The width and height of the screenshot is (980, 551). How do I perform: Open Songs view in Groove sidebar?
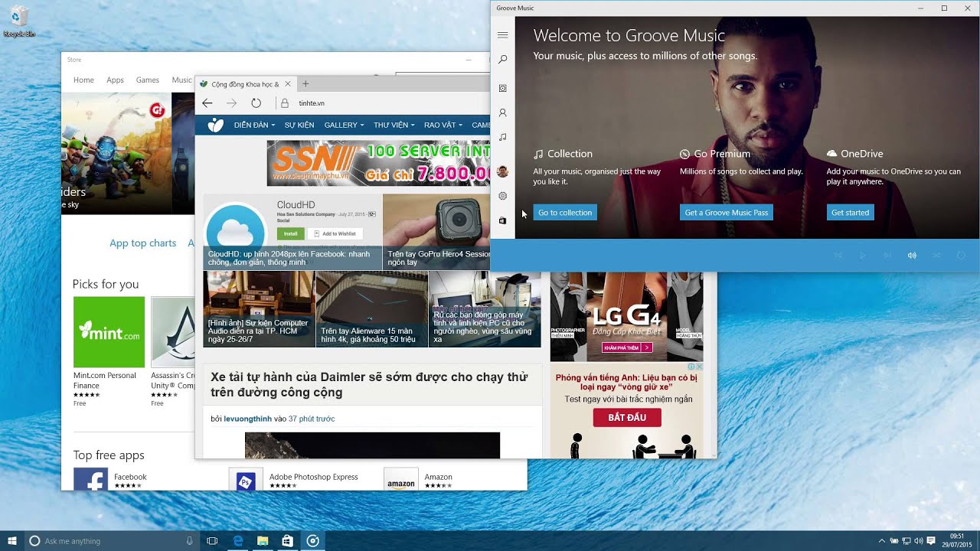(502, 137)
